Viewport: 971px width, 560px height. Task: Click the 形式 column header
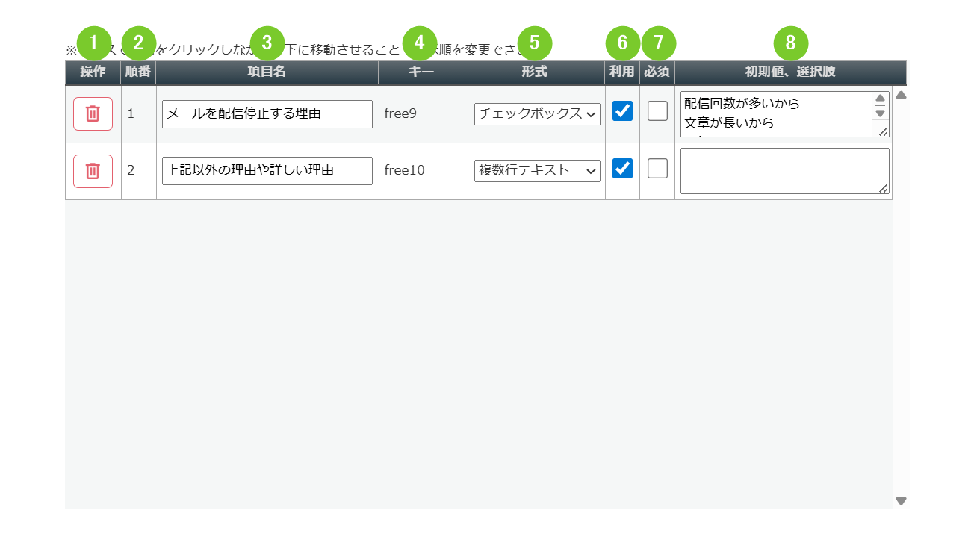coord(535,72)
